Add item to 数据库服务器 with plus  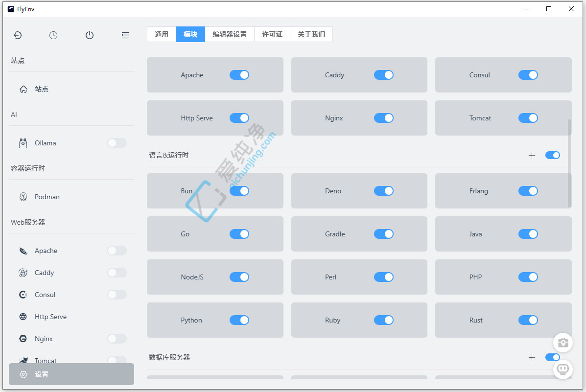click(x=532, y=357)
